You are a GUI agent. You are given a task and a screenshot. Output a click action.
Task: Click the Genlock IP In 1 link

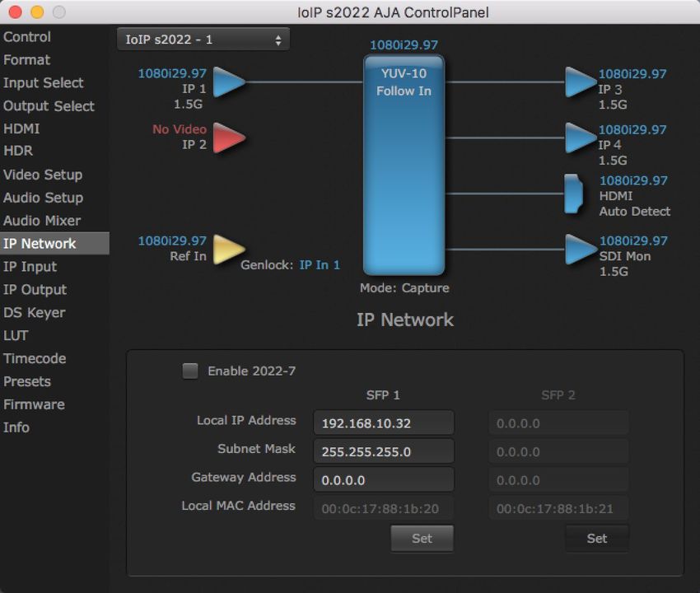(x=320, y=265)
